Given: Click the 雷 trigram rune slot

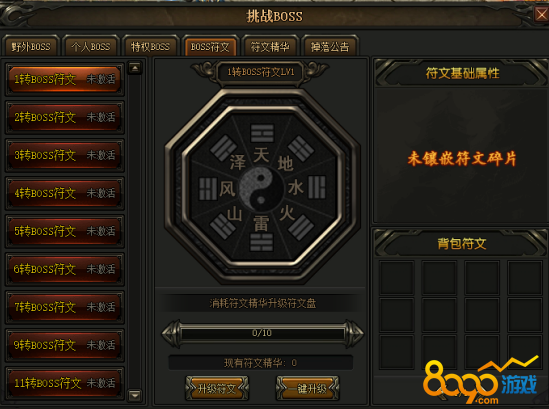Looking at the screenshot, I should (261, 242).
